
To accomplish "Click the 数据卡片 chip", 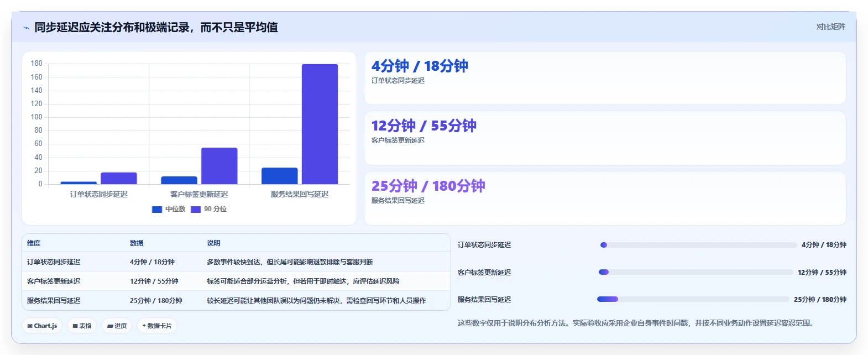I will 157,326.
